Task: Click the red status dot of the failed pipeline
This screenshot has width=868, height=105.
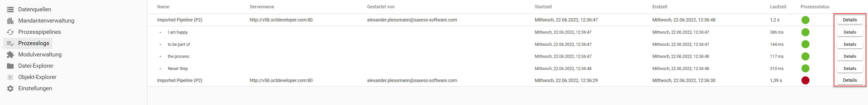Action: 805,80
